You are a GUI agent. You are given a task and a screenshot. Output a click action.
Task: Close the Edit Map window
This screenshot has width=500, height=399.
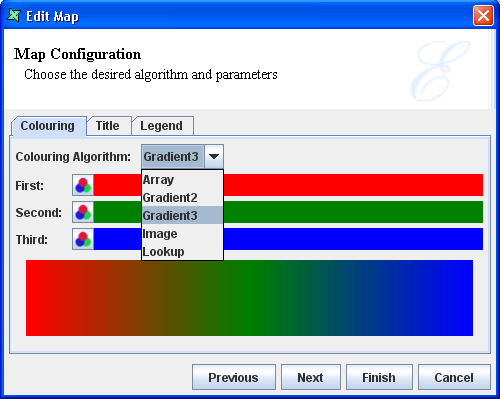[483, 15]
